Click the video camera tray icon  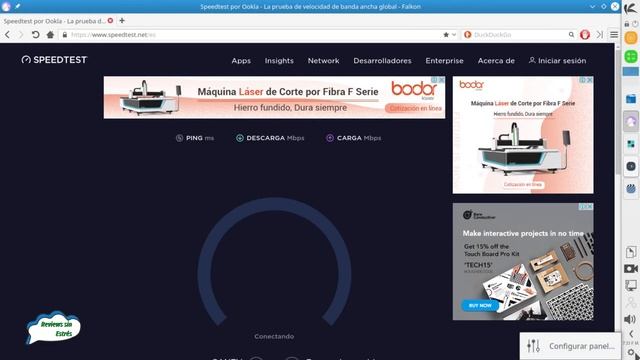tap(631, 269)
